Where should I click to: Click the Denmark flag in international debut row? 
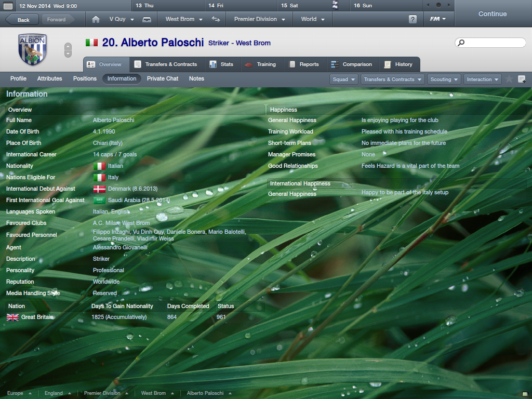tap(99, 189)
